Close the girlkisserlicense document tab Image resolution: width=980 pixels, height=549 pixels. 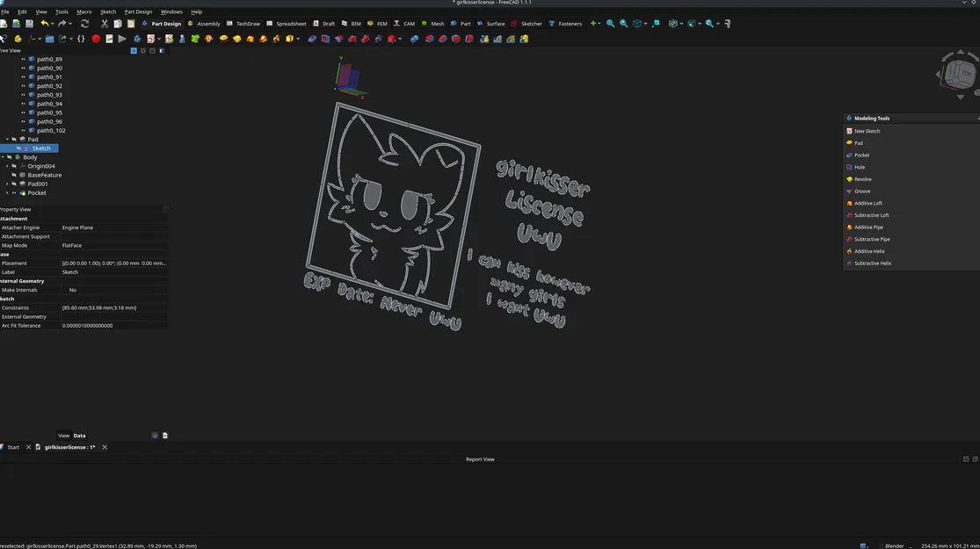coord(105,447)
